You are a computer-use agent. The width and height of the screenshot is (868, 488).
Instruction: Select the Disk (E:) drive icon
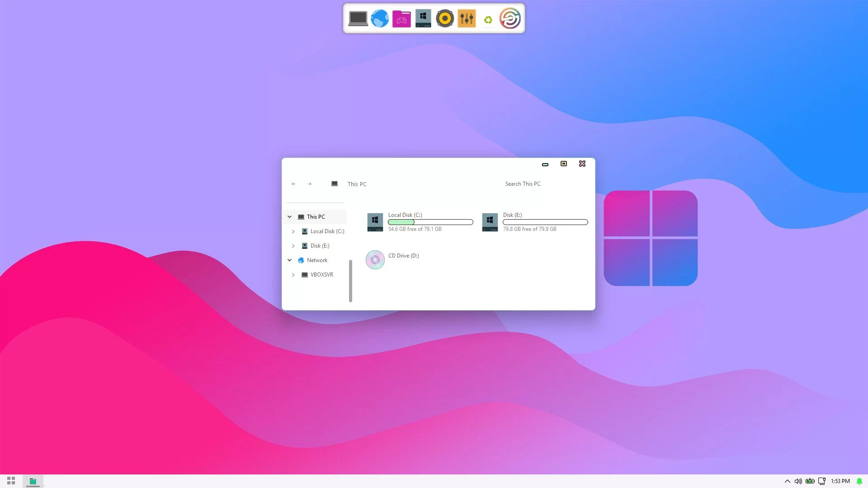click(x=490, y=222)
